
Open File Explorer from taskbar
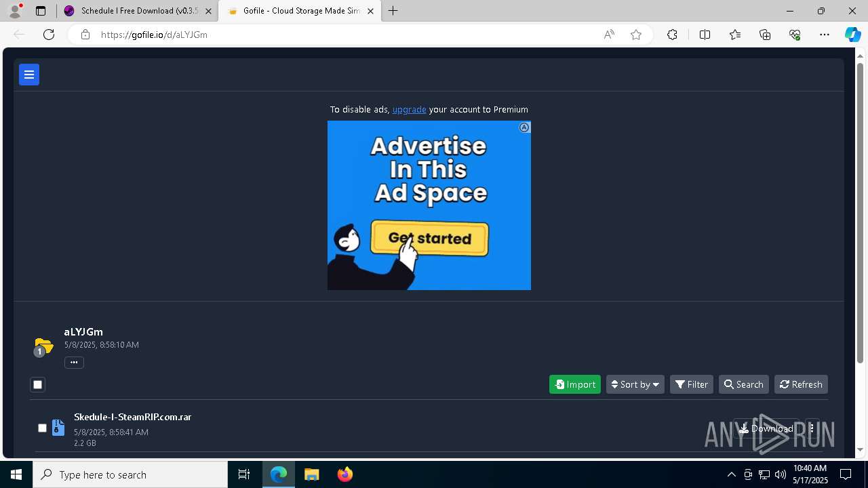(312, 474)
